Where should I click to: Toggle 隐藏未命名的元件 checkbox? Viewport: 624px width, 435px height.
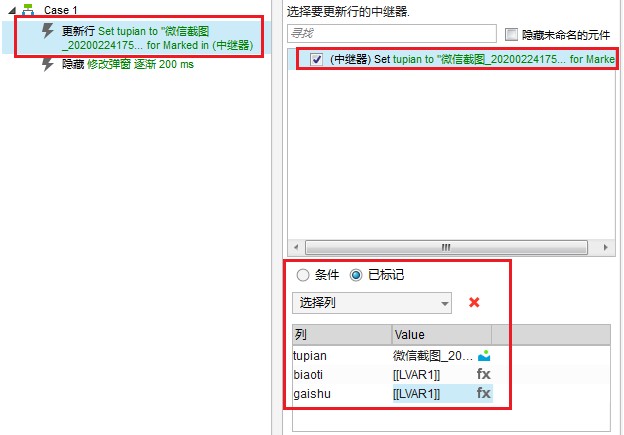[511, 34]
